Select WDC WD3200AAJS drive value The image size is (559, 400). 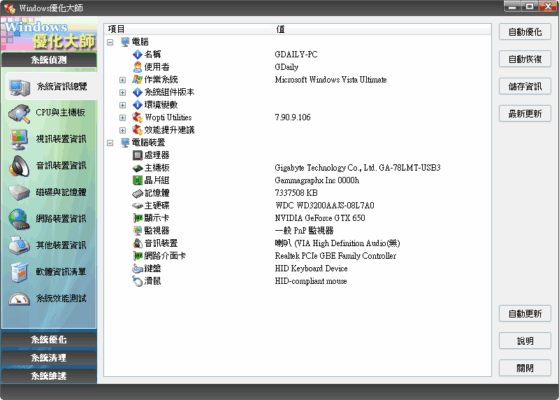324,205
